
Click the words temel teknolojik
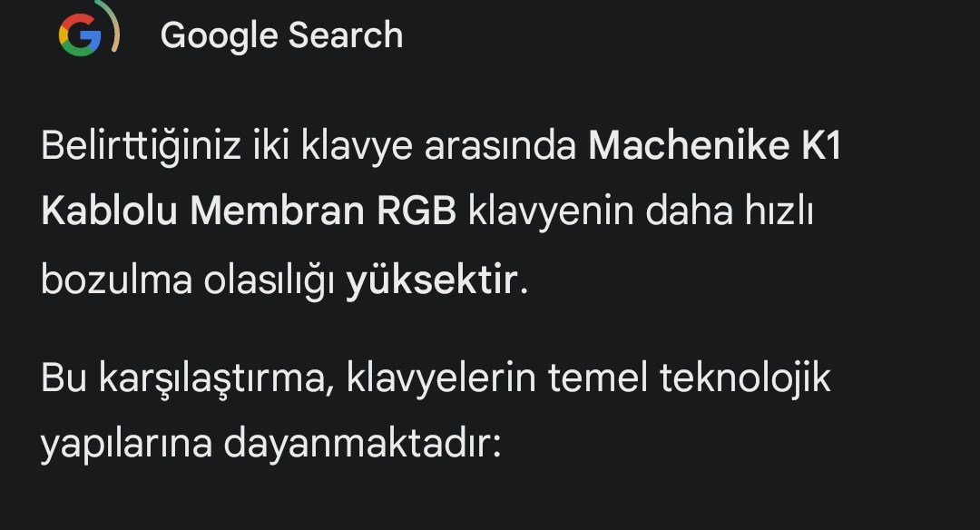[690, 379]
